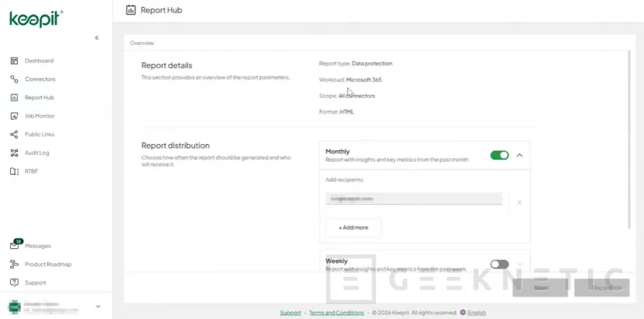
Task: Collapse the sidebar with double-chevron icon
Action: tap(96, 38)
